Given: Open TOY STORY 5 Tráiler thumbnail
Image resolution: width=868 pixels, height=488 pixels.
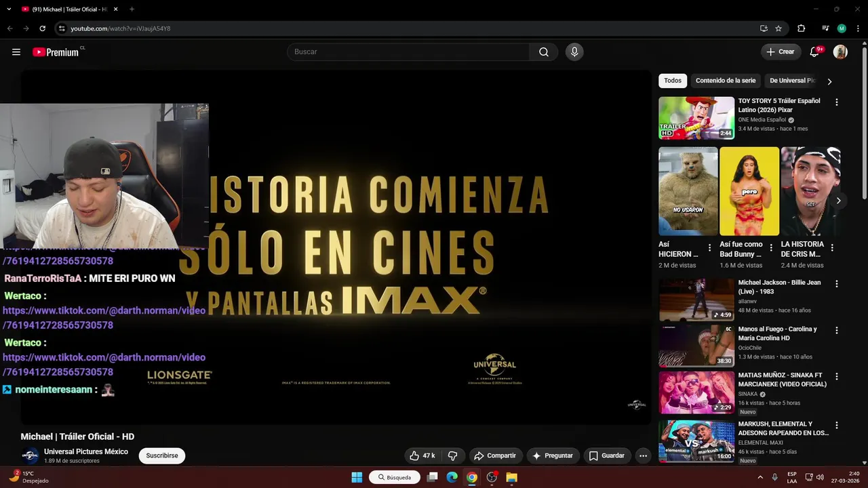Looking at the screenshot, I should tap(696, 118).
